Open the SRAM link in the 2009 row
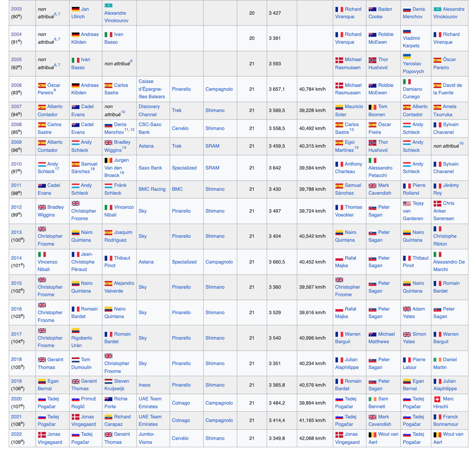 click(x=212, y=146)
